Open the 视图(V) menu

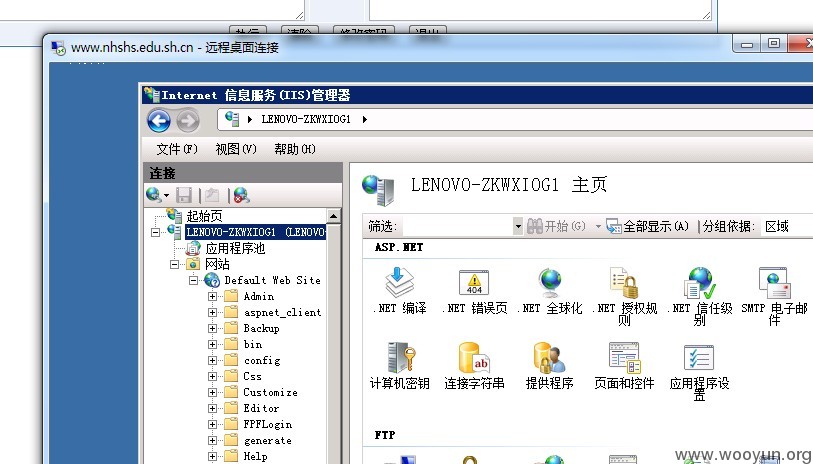click(236, 149)
